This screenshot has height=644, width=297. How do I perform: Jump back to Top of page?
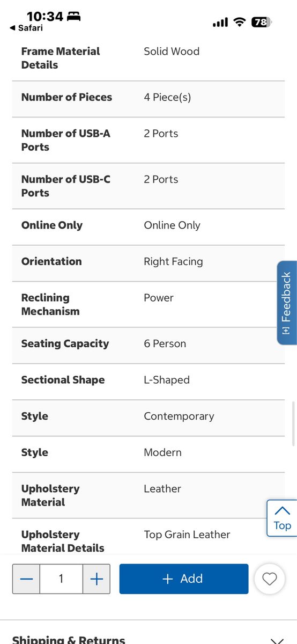(281, 518)
